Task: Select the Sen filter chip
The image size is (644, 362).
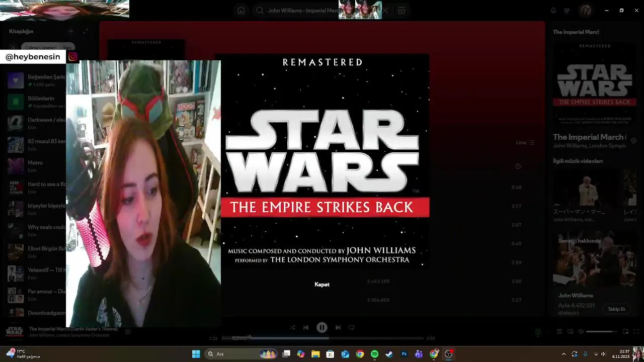Action: tap(66, 47)
